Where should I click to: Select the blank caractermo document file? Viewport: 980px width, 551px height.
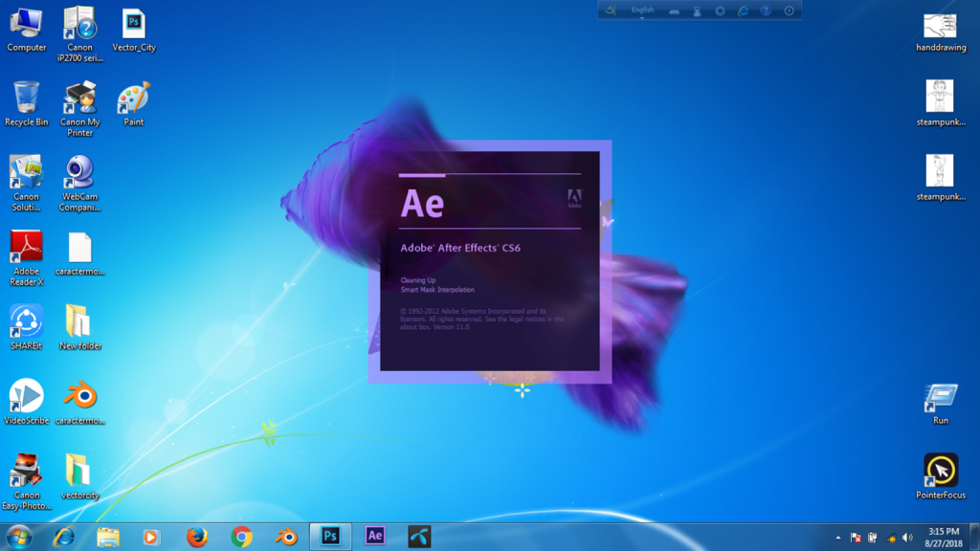pyautogui.click(x=80, y=253)
